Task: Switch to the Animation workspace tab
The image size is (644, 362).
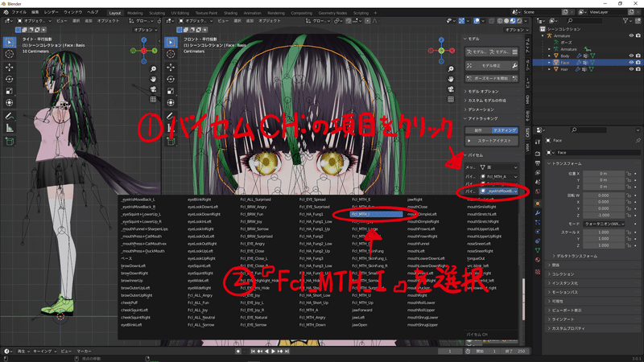Action: click(252, 13)
